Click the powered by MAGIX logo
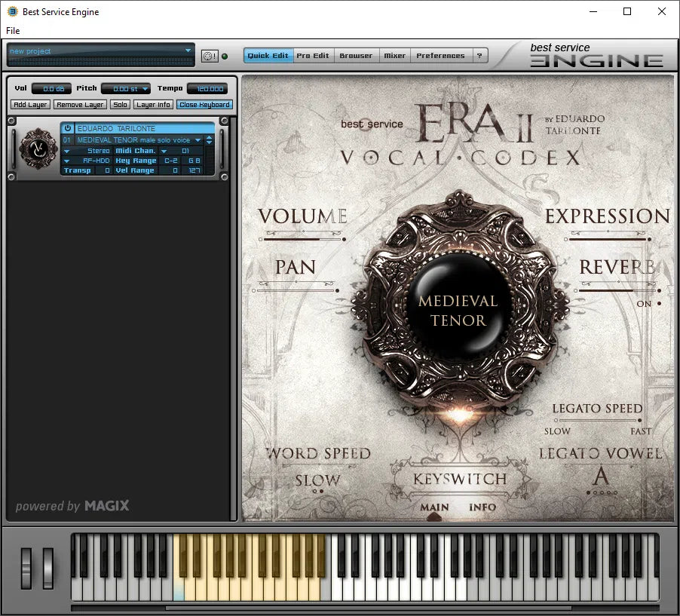The width and height of the screenshot is (680, 616). point(72,506)
